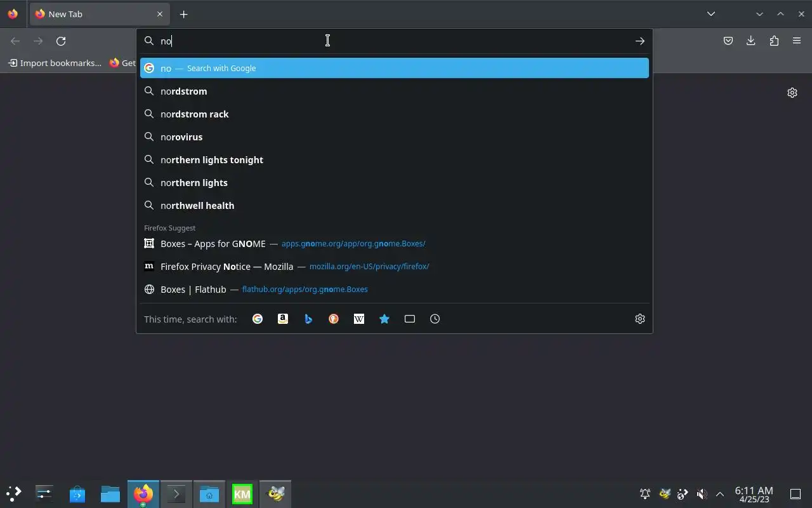Choose the 'nordstrom' suggestion

pos(395,91)
